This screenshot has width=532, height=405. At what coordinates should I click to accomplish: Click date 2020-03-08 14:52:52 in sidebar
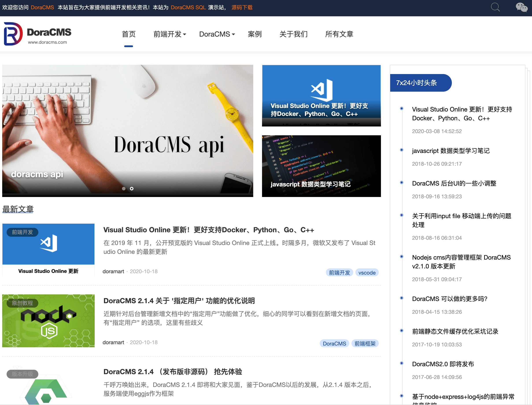click(437, 131)
